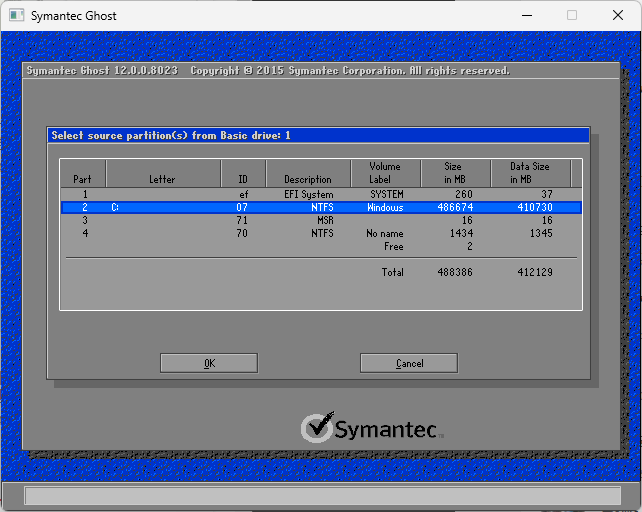Select partition 4 No name row
The height and width of the screenshot is (512, 642).
(x=321, y=233)
